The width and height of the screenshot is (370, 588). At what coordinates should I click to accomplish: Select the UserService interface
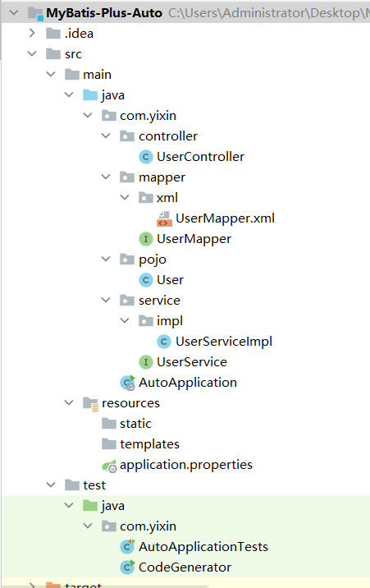192,362
